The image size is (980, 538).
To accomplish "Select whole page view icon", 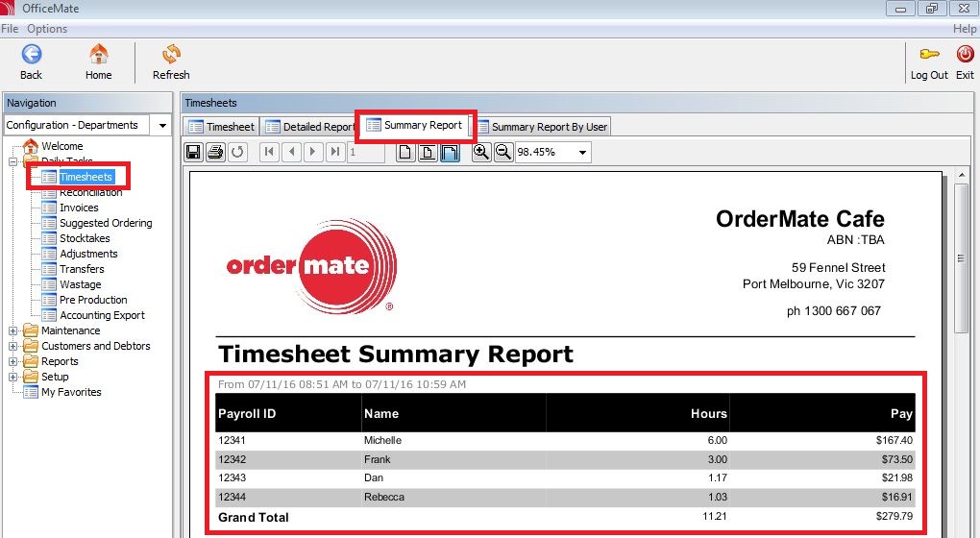I will tap(450, 152).
